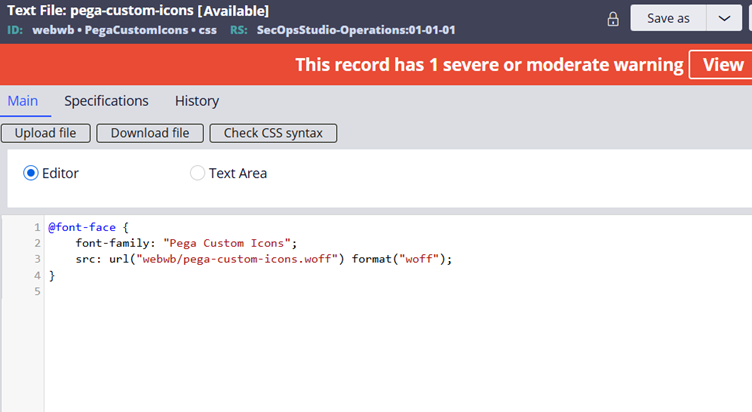Click the Save as button

(668, 18)
